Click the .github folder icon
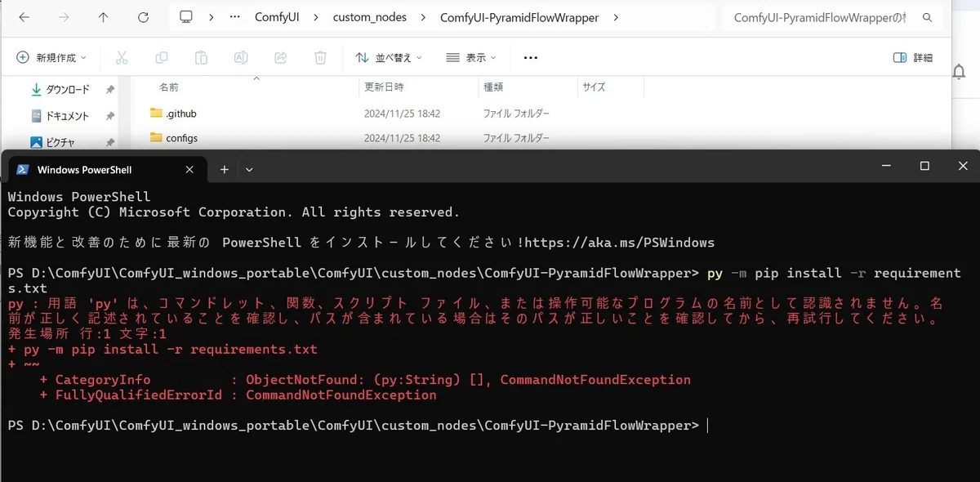The height and width of the screenshot is (482, 980). click(156, 114)
